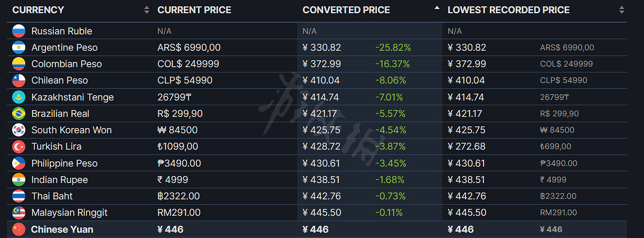Open the Philippine Peso currency row
The height and width of the screenshot is (238, 644).
coord(64,163)
